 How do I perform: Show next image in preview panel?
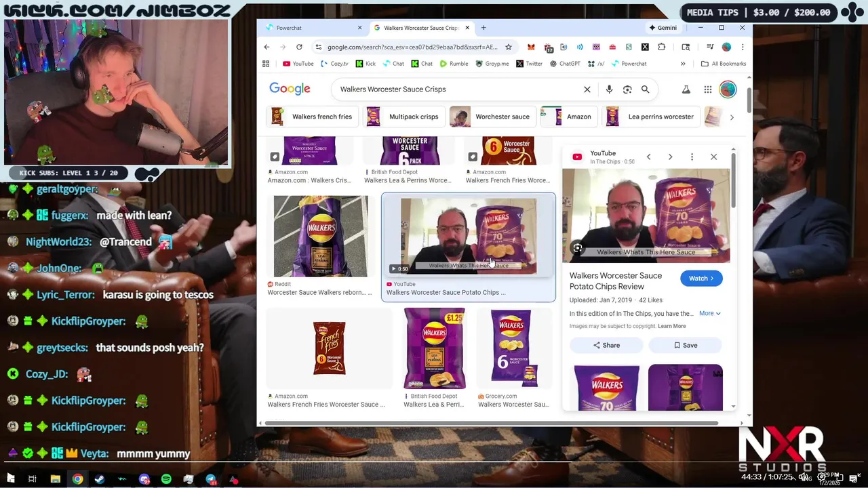(x=670, y=157)
